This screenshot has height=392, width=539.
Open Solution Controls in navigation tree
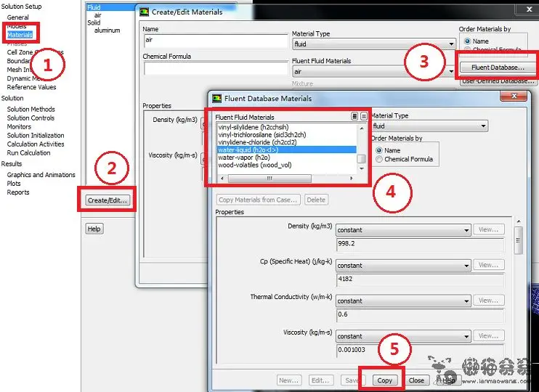click(31, 118)
